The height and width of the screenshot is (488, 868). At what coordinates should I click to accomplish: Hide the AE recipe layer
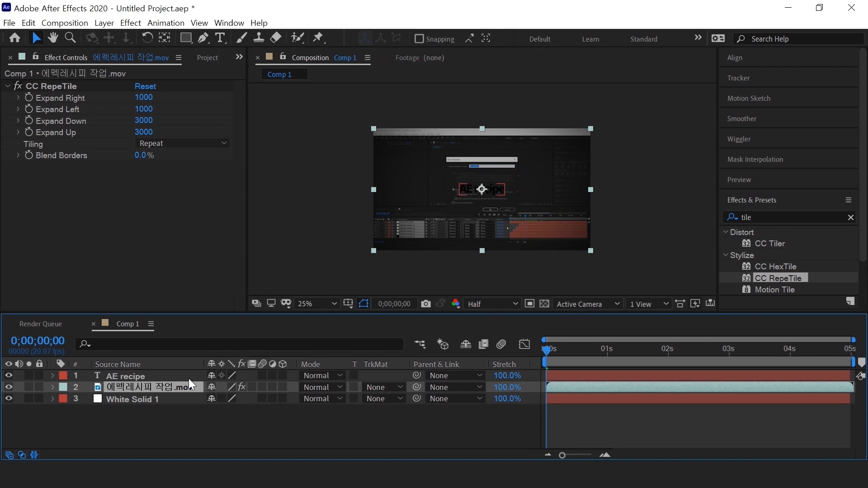(x=8, y=375)
